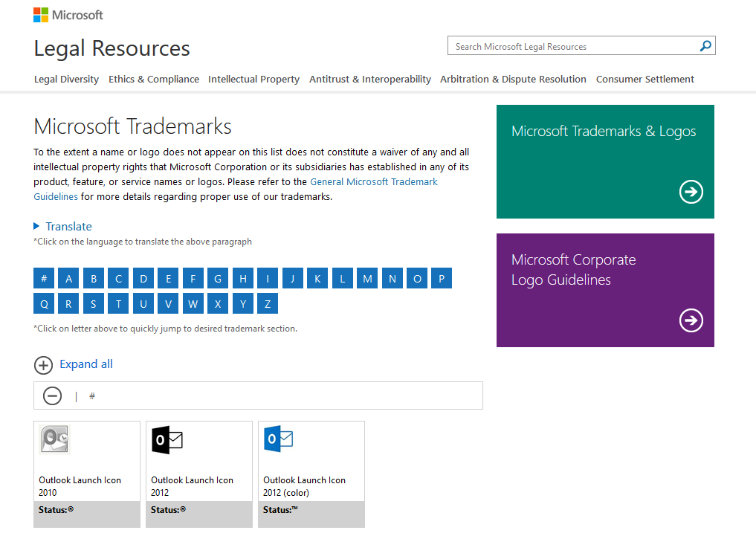This screenshot has height=536, width=756.
Task: Click the Legal Resources page heading
Action: click(x=112, y=48)
